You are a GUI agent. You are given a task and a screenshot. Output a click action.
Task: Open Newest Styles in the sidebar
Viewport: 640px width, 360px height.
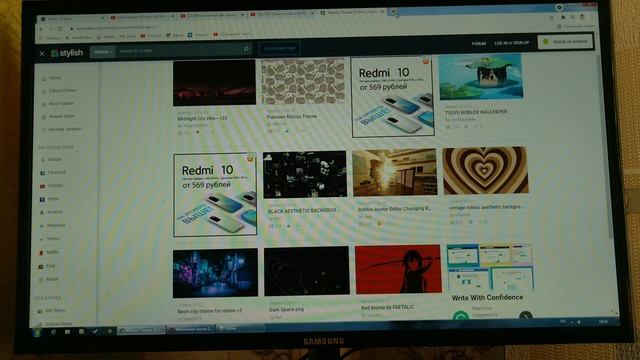coord(58,116)
